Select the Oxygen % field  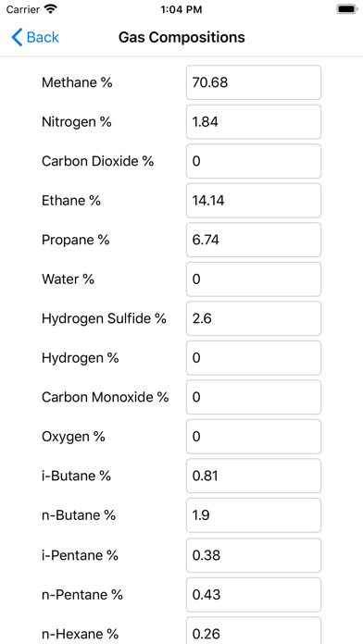[254, 437]
